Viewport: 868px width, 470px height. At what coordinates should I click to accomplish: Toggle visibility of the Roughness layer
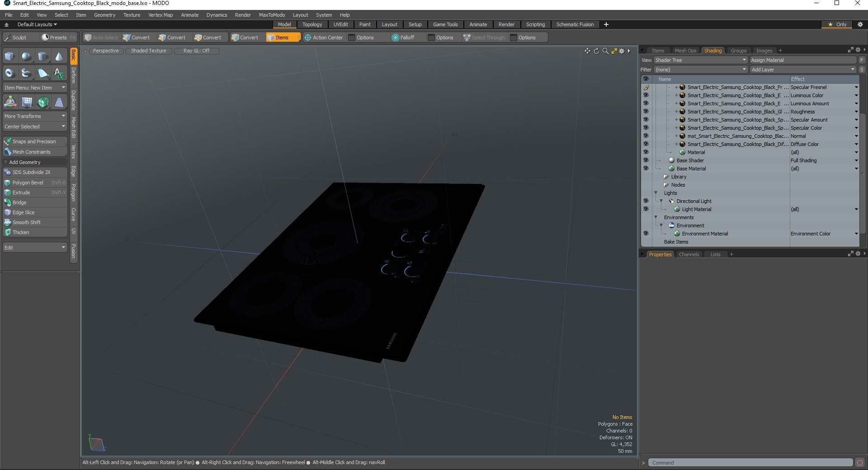coord(646,112)
